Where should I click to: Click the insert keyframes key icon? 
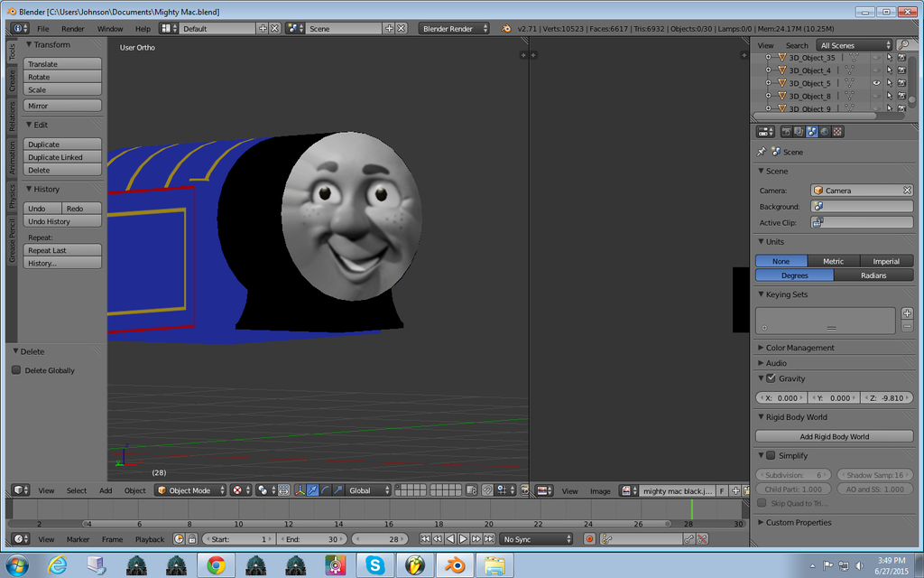(x=688, y=538)
